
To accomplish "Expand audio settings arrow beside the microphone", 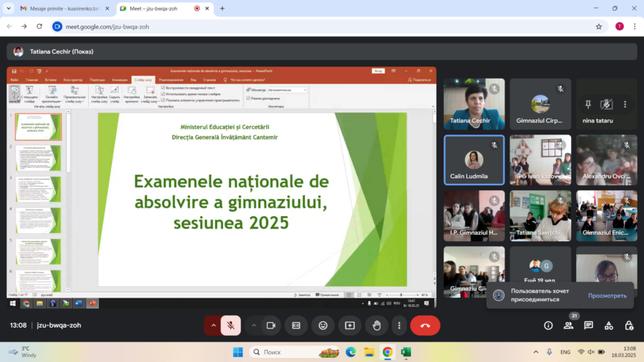I will (213, 326).
